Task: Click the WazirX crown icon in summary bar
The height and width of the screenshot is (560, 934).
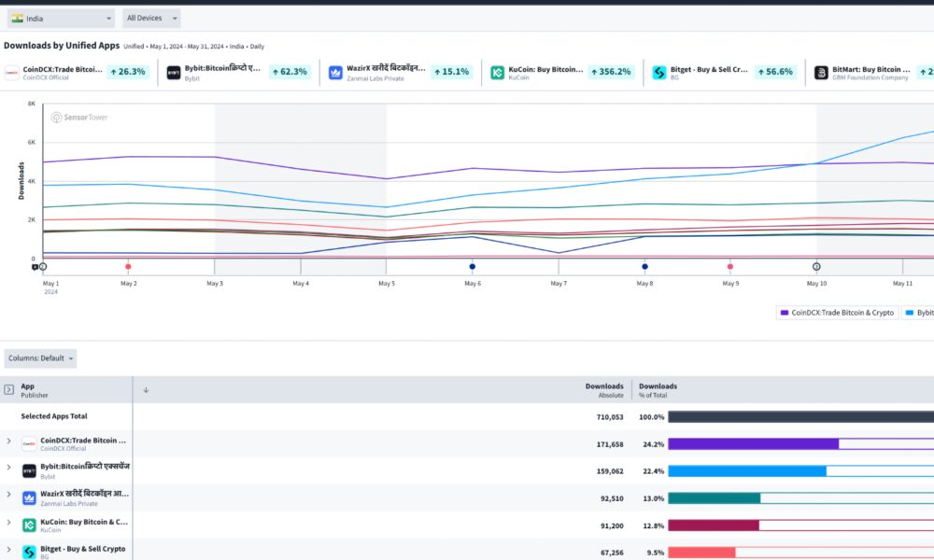Action: click(336, 72)
